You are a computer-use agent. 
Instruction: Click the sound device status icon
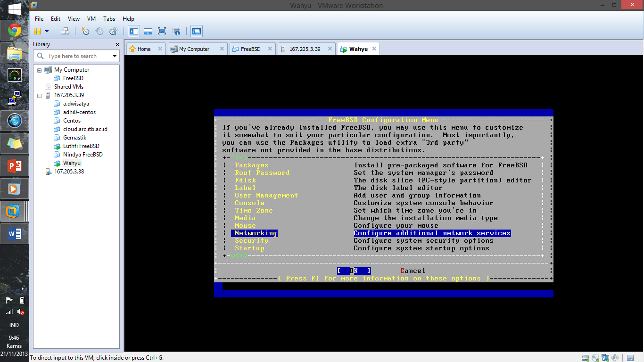tap(614, 358)
